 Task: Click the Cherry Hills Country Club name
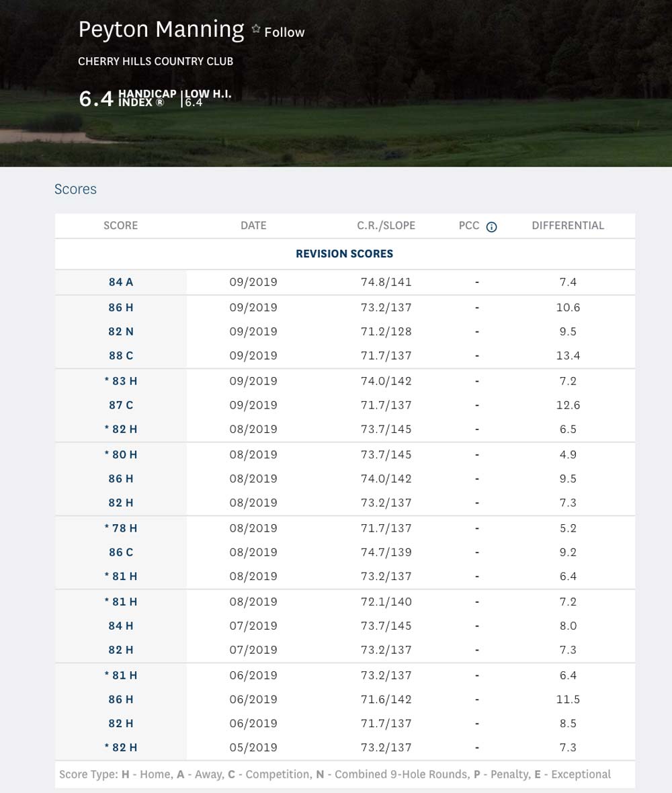click(x=155, y=61)
